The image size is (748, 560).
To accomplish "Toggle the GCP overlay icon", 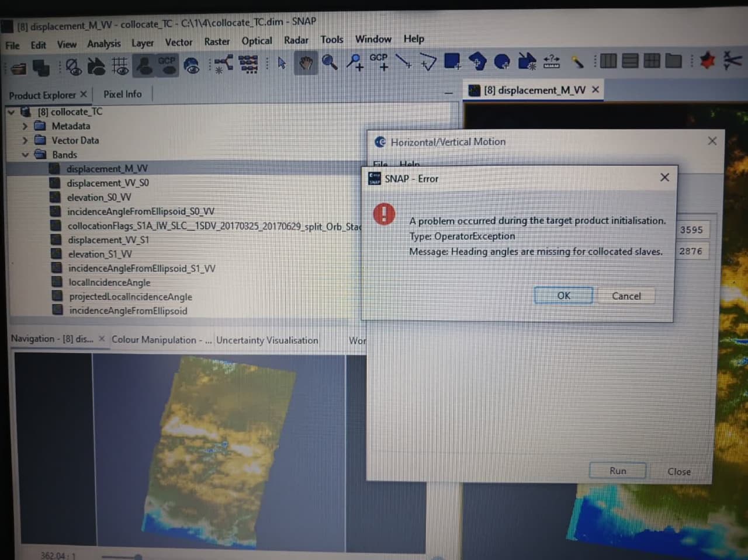I will [167, 65].
